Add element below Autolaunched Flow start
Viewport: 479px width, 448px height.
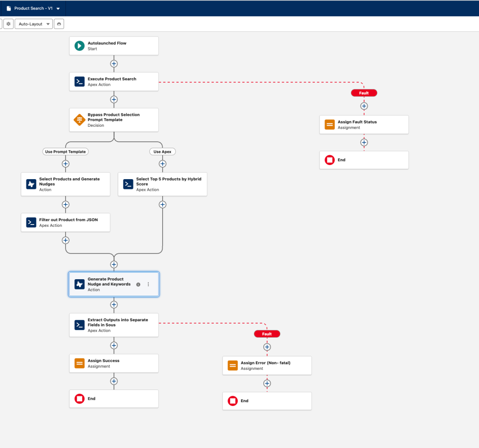pyautogui.click(x=114, y=64)
